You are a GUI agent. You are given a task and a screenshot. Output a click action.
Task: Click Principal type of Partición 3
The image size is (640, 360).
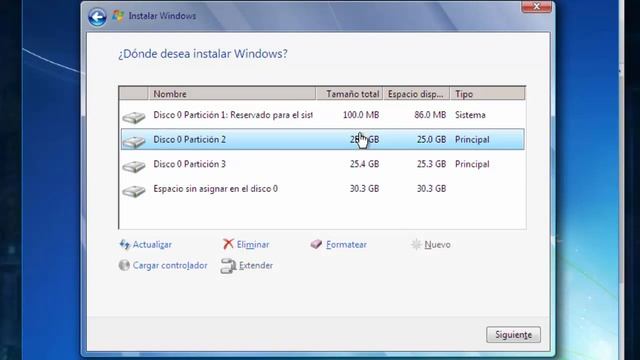[472, 164]
